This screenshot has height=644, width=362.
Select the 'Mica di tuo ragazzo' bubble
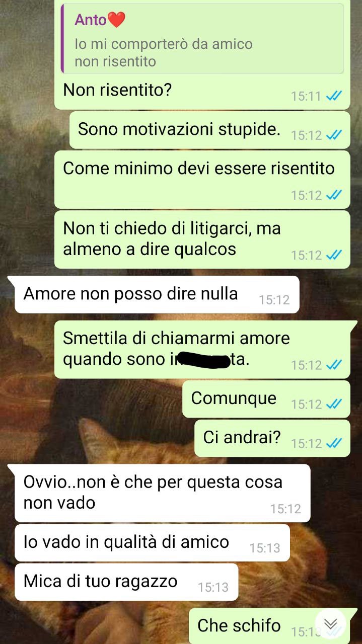126,582
